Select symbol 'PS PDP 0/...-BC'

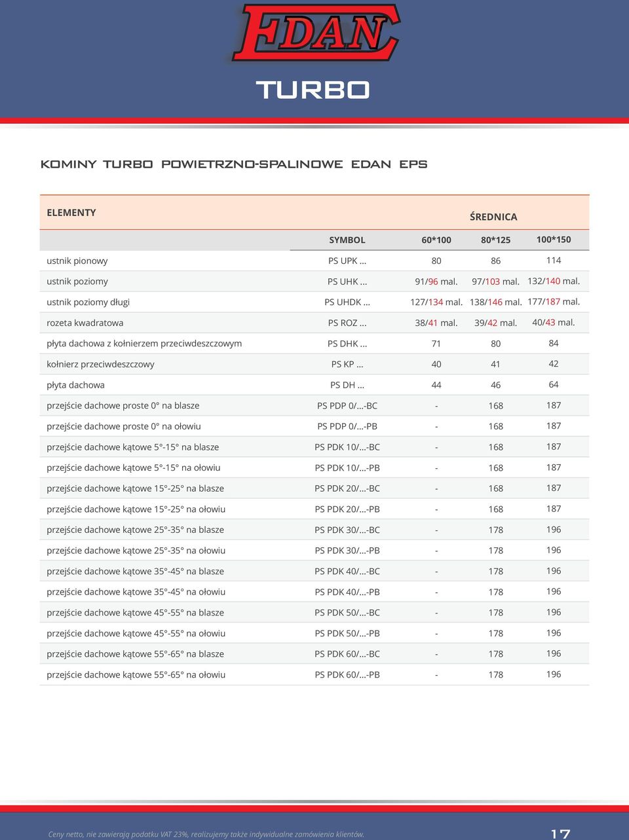pos(347,406)
